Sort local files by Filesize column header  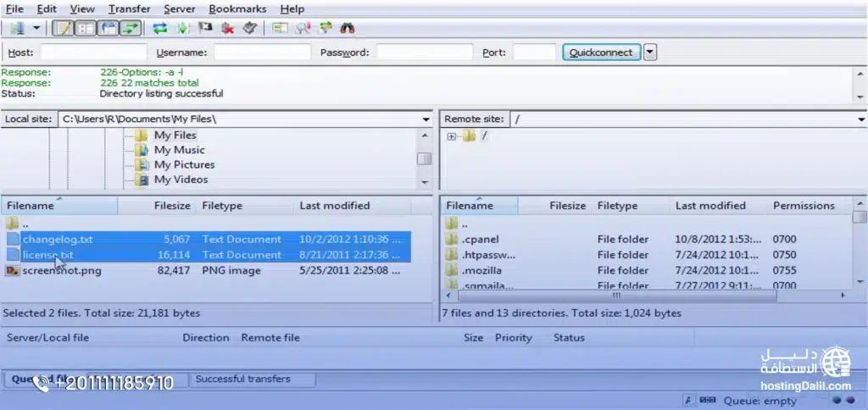click(171, 206)
